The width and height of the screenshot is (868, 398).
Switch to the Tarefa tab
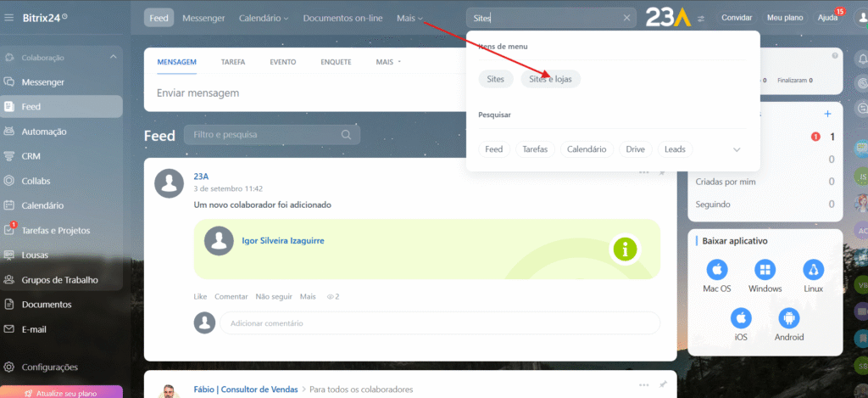click(x=233, y=62)
